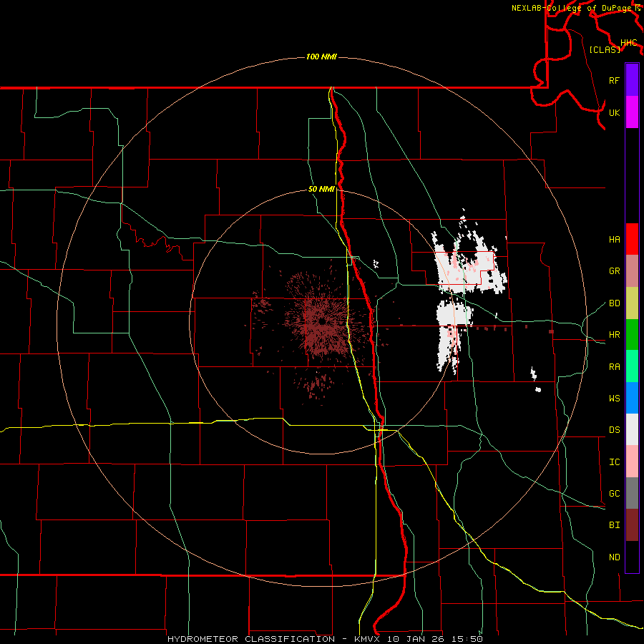
Task: Click the 'ND' legend label
Action: pos(614,557)
